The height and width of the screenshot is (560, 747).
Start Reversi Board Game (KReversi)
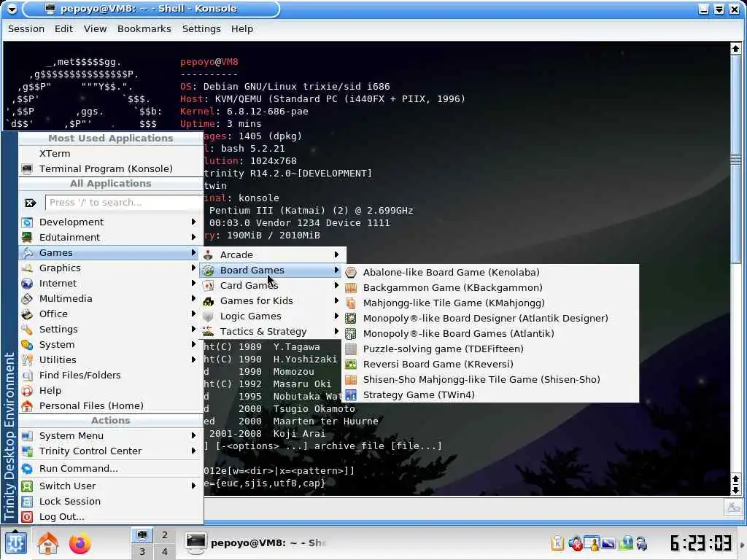(x=490, y=365)
